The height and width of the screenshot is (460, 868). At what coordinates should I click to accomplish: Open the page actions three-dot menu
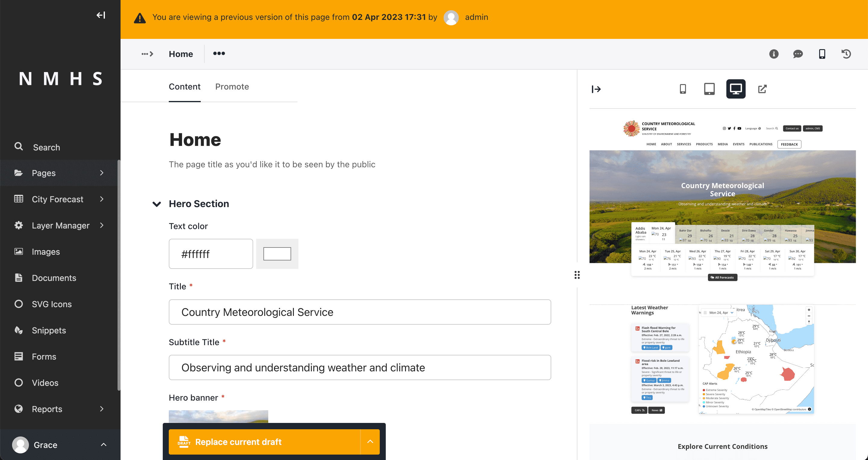tap(219, 54)
